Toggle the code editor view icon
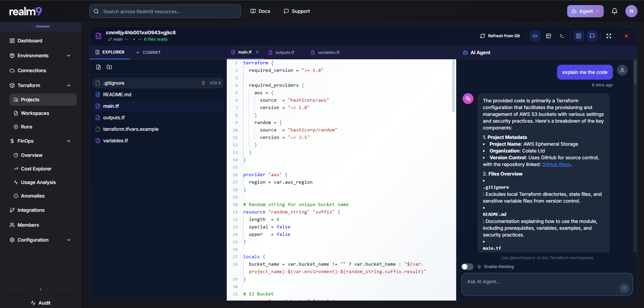The image size is (644, 308). (x=535, y=36)
